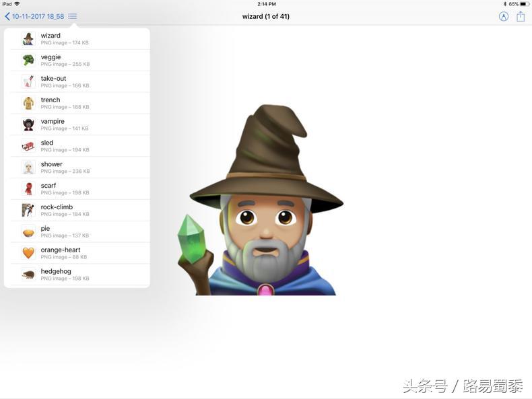Open the Markup pen tool
This screenshot has width=532, height=399.
point(504,16)
